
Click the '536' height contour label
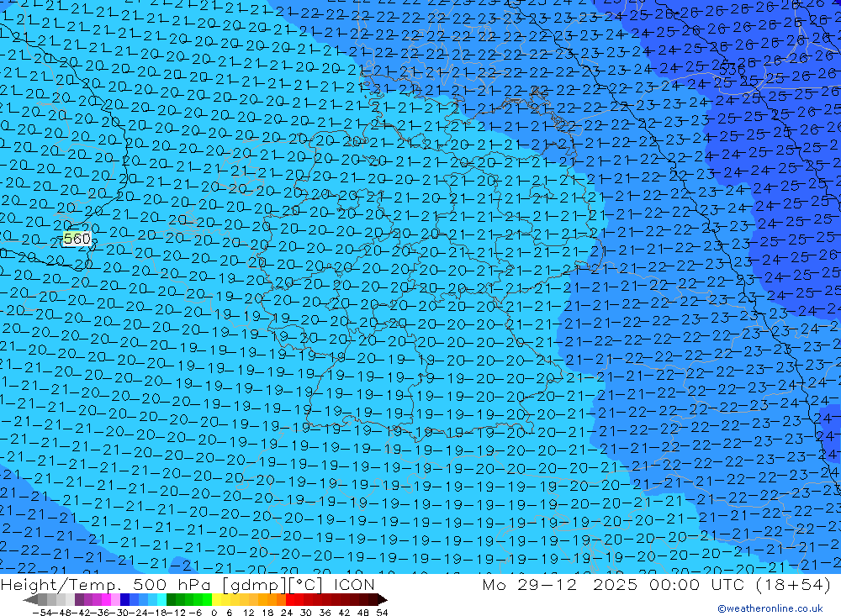[x=732, y=70]
